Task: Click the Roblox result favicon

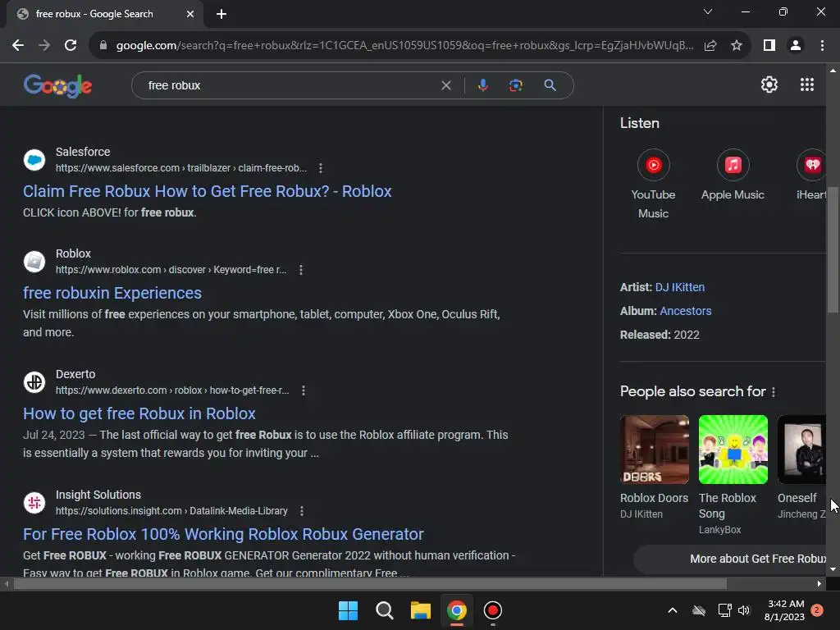Action: click(x=34, y=262)
